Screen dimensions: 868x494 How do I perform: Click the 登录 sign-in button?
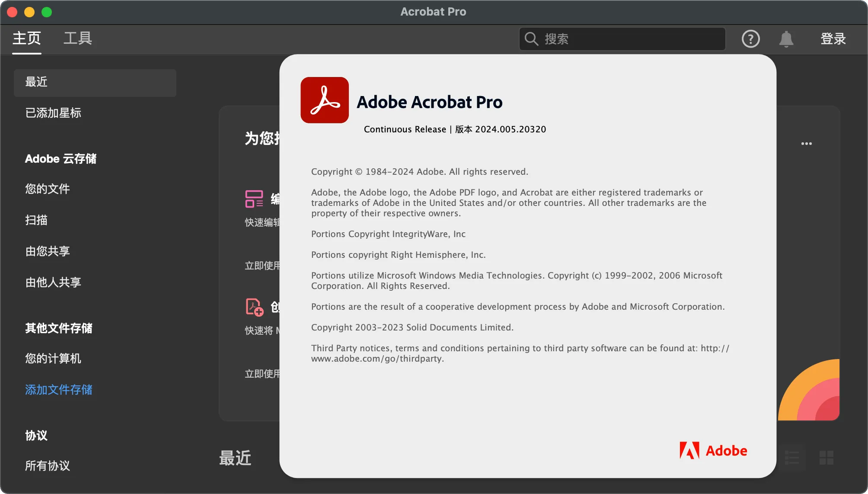(x=833, y=39)
